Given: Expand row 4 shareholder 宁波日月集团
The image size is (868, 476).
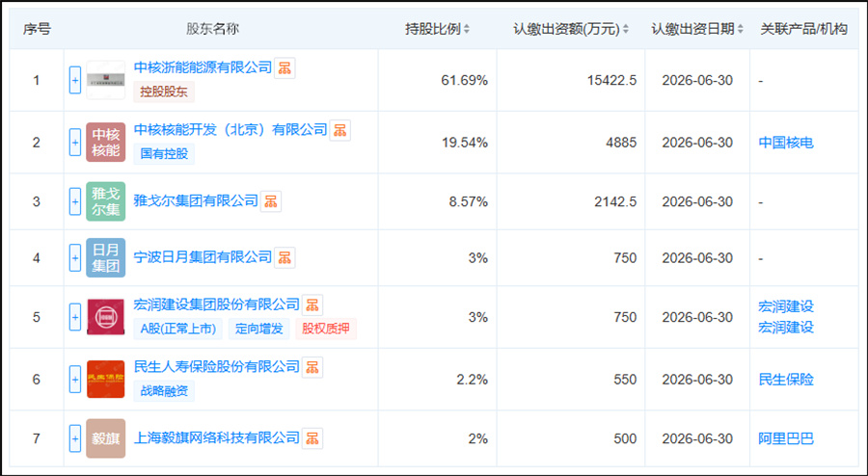Looking at the screenshot, I should click(x=75, y=258).
